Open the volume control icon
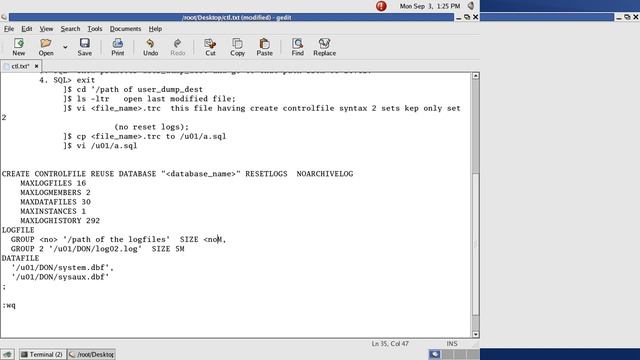This screenshot has width=640, height=360. (x=471, y=6)
